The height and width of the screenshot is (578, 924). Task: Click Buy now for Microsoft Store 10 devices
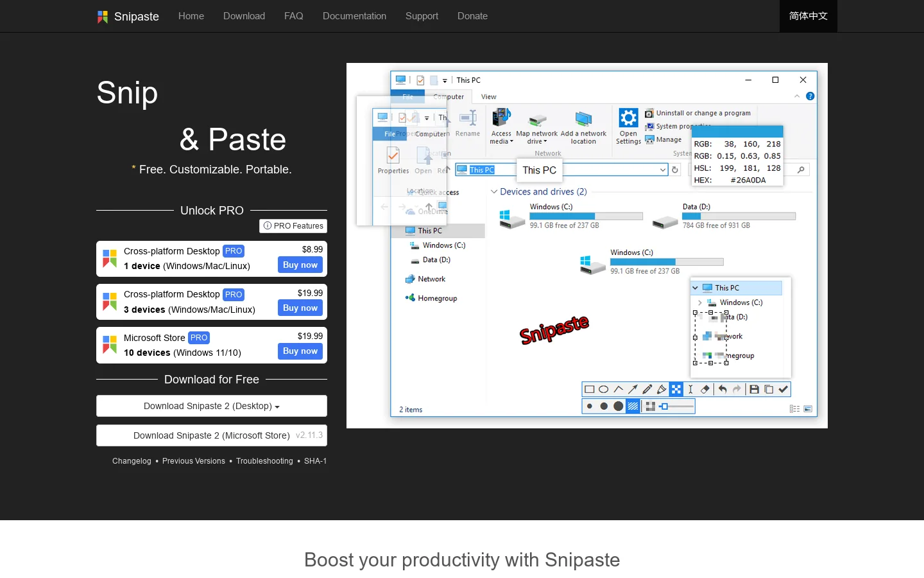[300, 351]
